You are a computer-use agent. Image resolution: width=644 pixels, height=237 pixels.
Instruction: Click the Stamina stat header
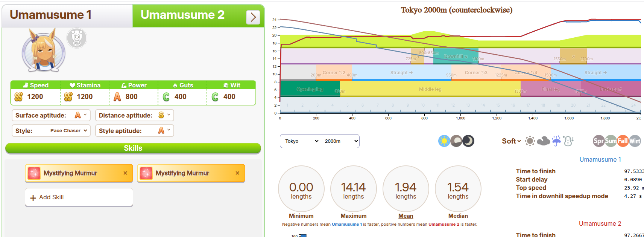[85, 85]
